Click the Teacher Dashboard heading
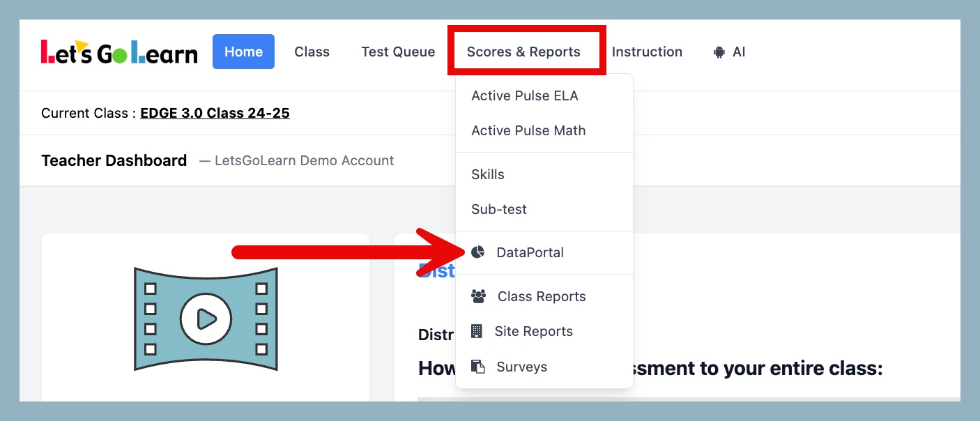 114,160
